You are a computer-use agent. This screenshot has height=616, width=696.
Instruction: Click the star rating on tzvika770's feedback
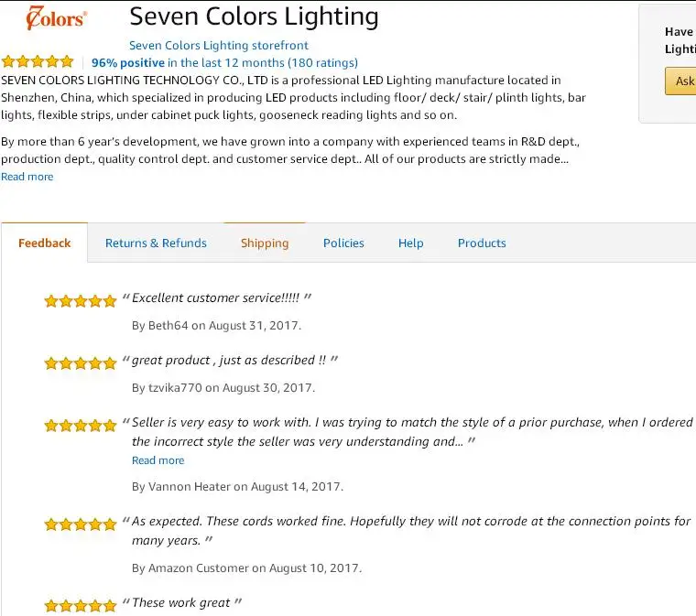(81, 362)
